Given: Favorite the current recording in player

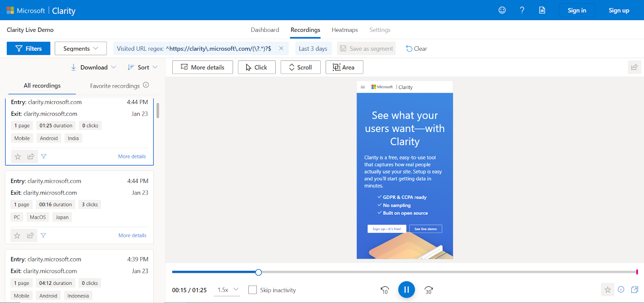Looking at the screenshot, I should point(608,289).
